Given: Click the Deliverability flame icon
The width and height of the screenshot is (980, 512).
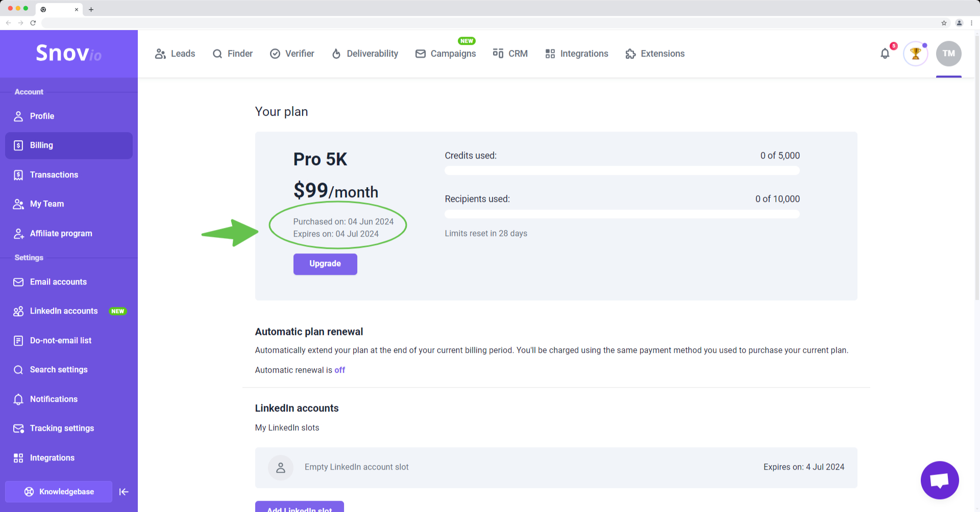Looking at the screenshot, I should (336, 54).
